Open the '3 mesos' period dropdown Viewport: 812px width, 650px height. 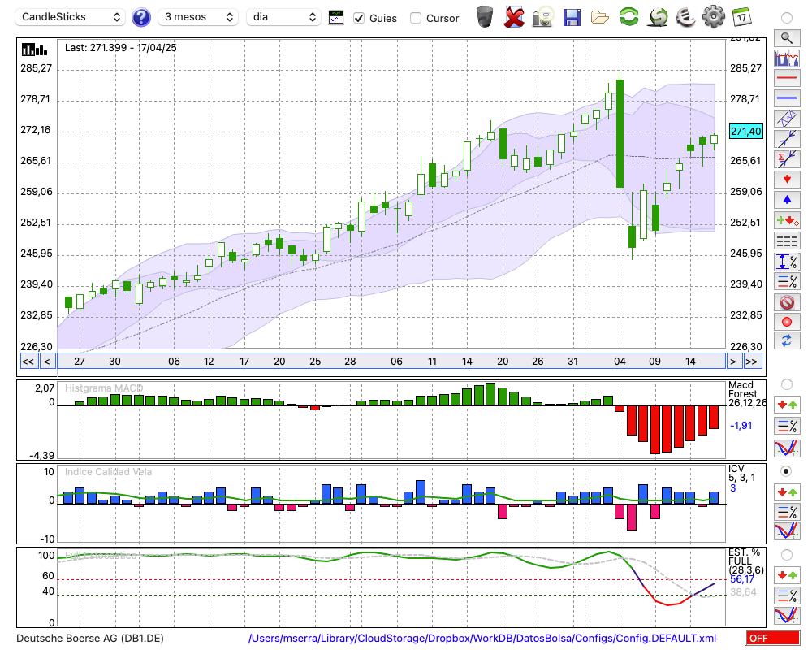(198, 17)
